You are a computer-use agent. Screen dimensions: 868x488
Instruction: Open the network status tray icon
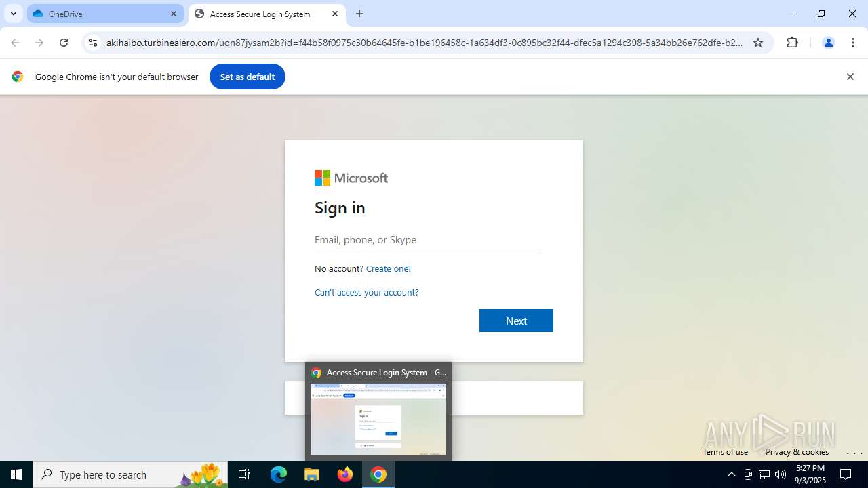[764, 474]
